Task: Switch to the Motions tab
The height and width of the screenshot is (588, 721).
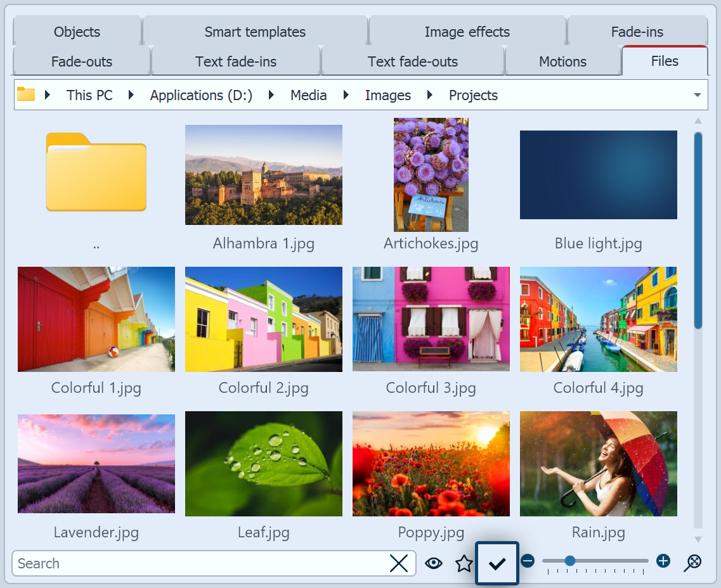Action: pyautogui.click(x=562, y=61)
